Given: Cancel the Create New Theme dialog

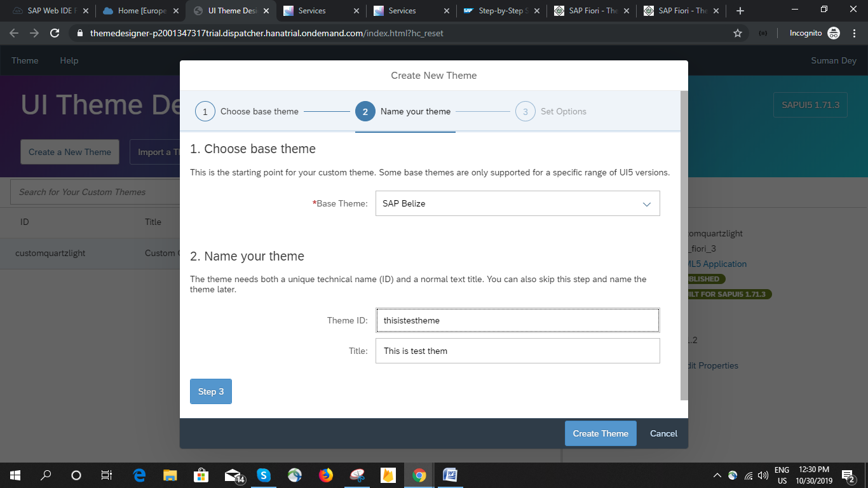Looking at the screenshot, I should coord(663,433).
